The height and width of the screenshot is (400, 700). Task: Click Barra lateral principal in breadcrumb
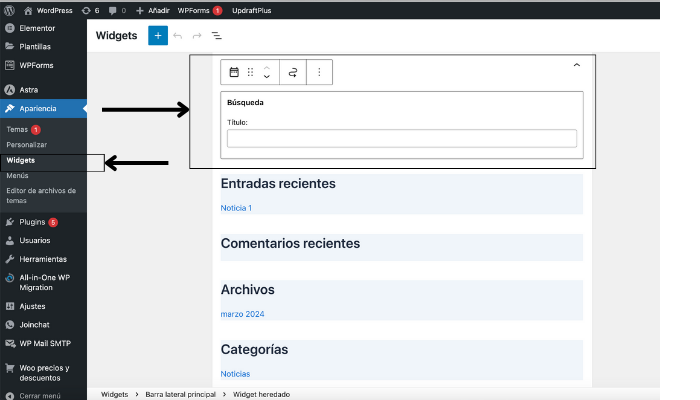[x=181, y=394]
